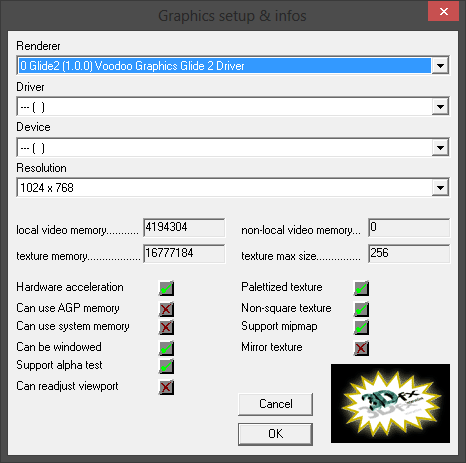Viewport: 466px width, 463px height.
Task: Confirm settings with the OK button
Action: (275, 434)
